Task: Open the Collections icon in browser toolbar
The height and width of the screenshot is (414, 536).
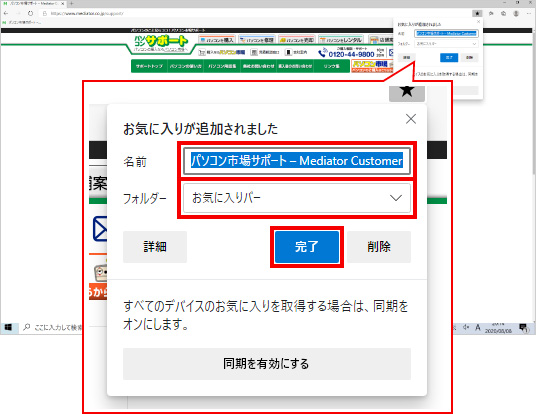Action: [x=504, y=13]
